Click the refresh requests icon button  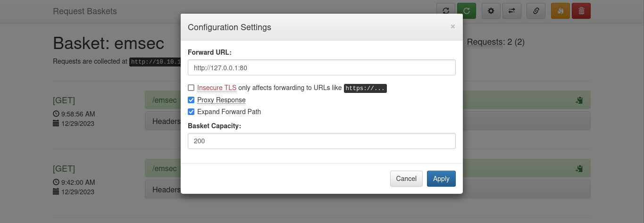(445, 11)
